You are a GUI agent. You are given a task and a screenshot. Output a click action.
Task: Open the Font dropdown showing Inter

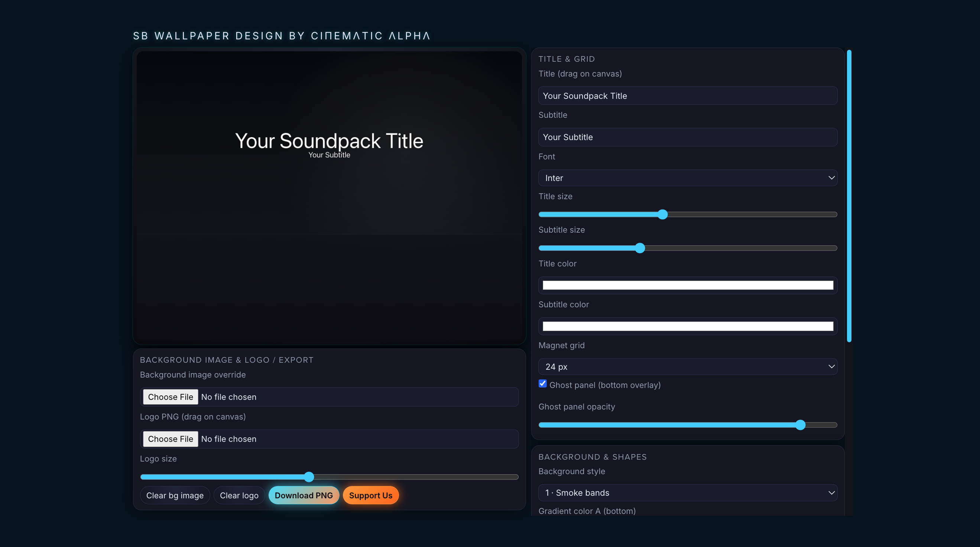click(x=687, y=178)
